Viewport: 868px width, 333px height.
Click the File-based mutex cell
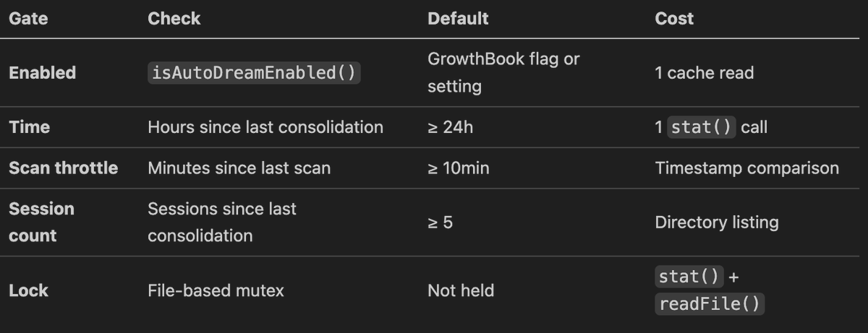pos(216,290)
